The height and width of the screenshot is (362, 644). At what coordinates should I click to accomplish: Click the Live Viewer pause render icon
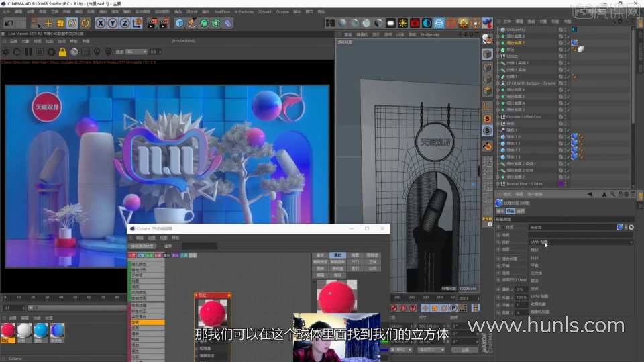pyautogui.click(x=28, y=52)
